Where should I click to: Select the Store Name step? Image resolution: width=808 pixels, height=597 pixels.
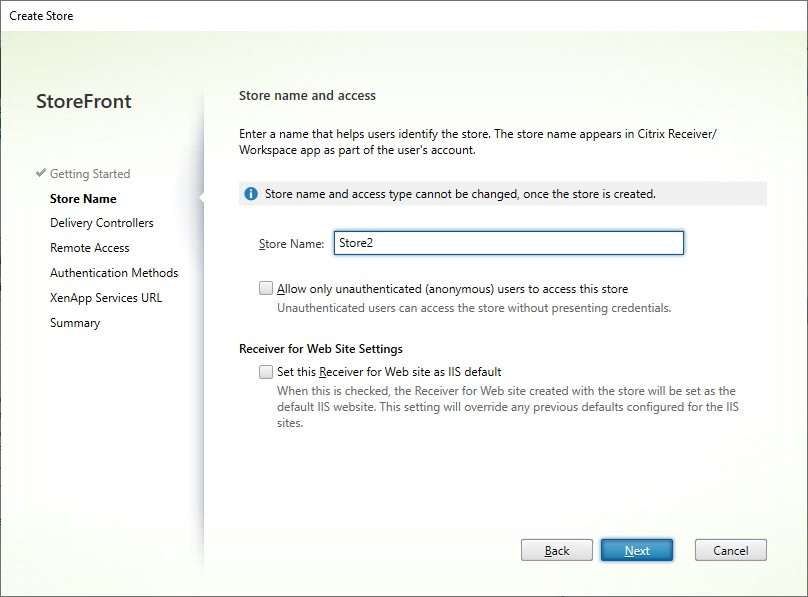[83, 199]
